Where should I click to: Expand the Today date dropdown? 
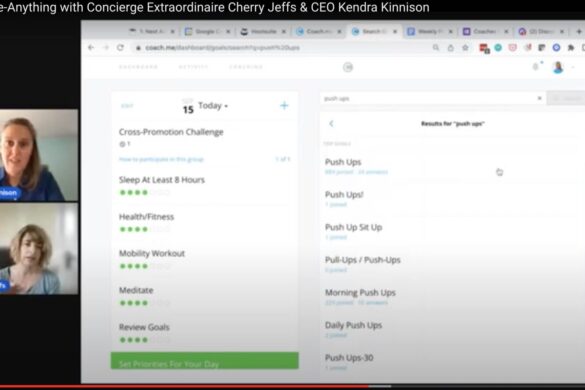(x=213, y=106)
